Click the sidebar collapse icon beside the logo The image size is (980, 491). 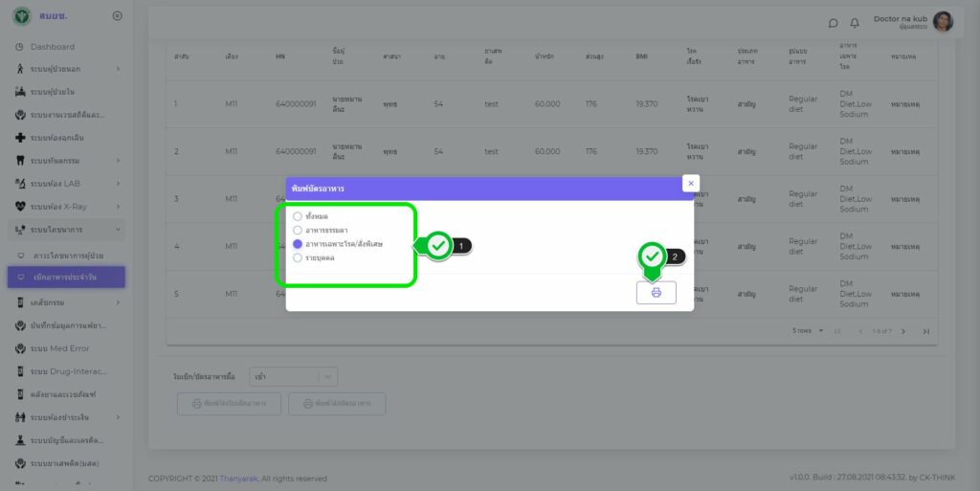(117, 15)
